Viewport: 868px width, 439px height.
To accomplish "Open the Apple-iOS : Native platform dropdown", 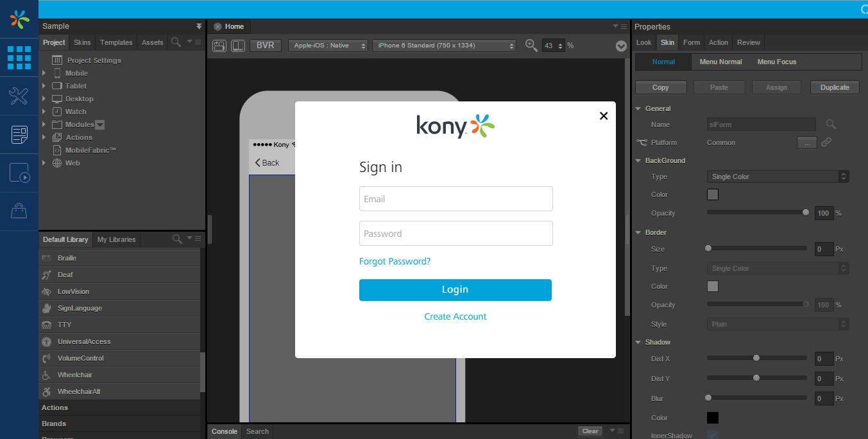I will coord(328,46).
